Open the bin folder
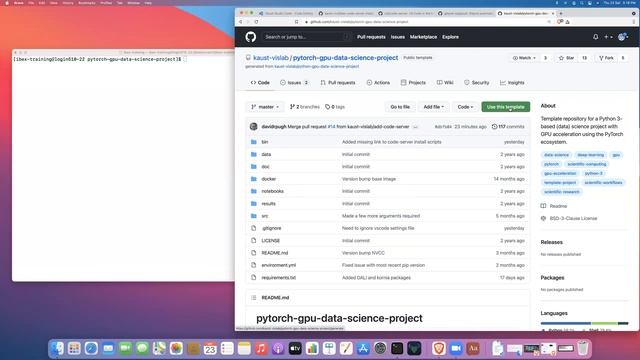This screenshot has height=360, width=640. [x=265, y=142]
